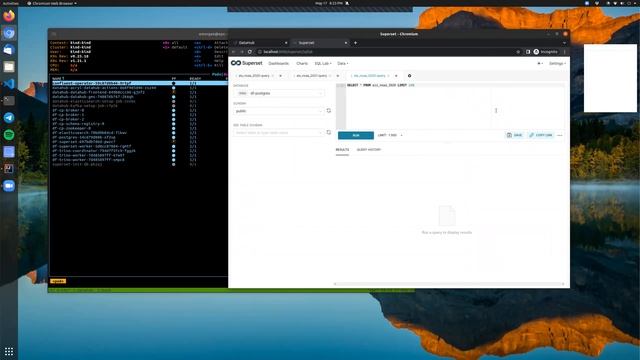Click the yellow pods badge in terminal
This screenshot has height=360, width=640.
(58, 281)
